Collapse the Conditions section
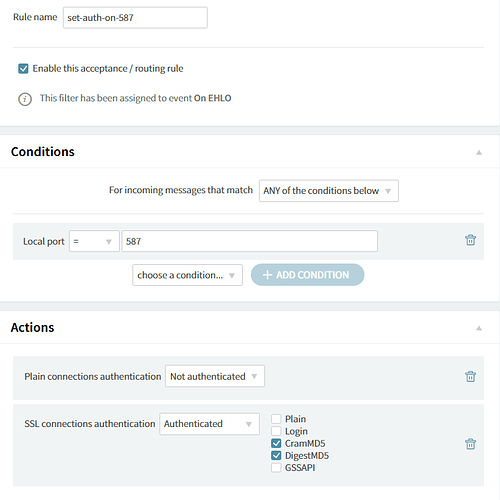The height and width of the screenshot is (500, 500). coord(479,153)
